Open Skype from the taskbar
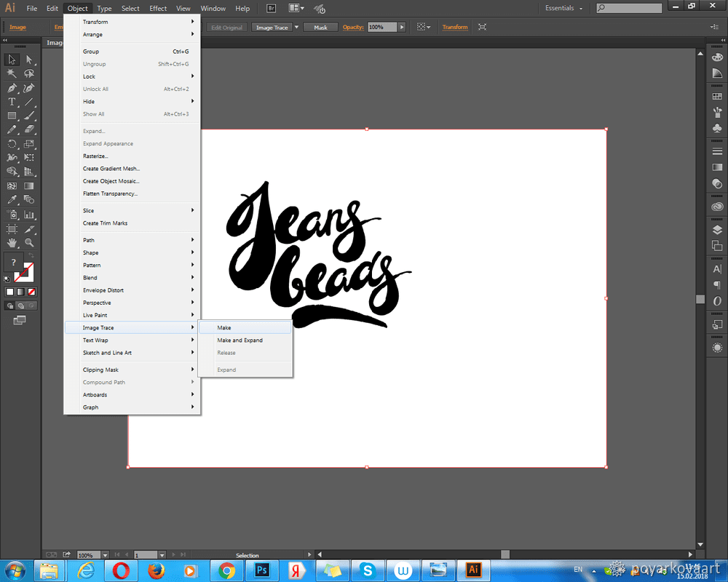Image resolution: width=728 pixels, height=582 pixels. pos(368,570)
